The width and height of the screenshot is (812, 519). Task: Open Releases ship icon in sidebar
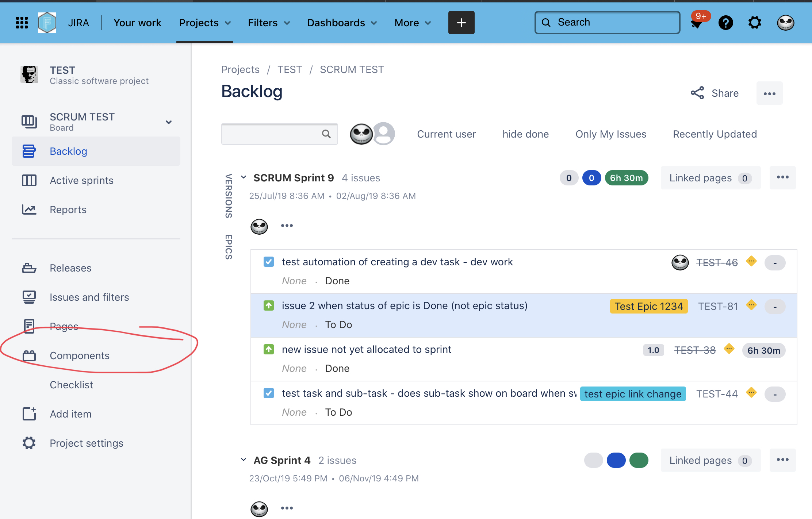point(29,268)
